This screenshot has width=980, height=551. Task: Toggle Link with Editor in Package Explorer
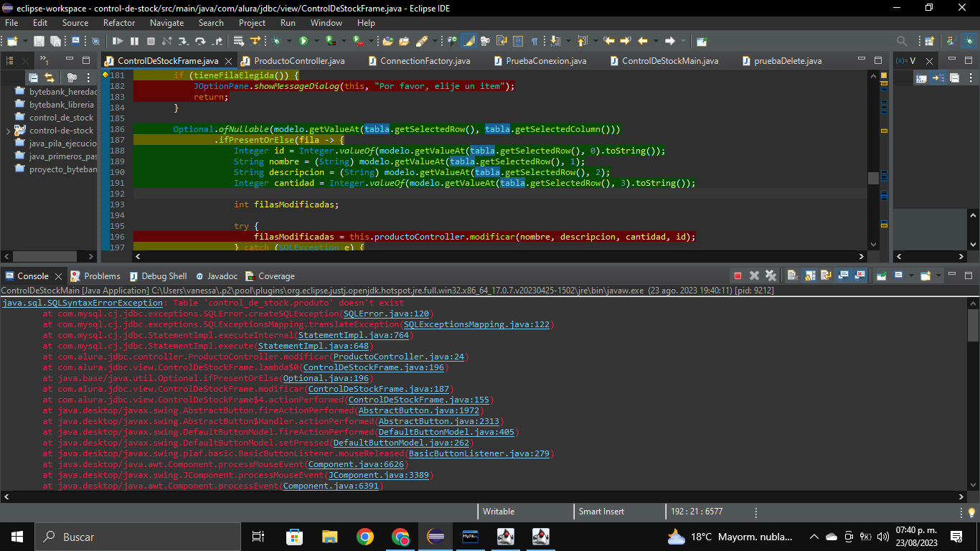(x=50, y=77)
